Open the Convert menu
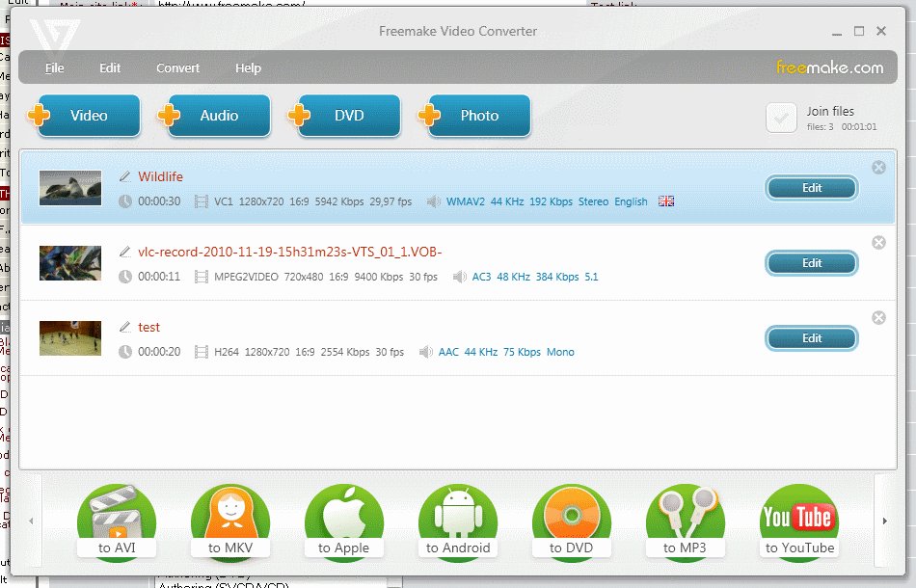 click(x=177, y=67)
